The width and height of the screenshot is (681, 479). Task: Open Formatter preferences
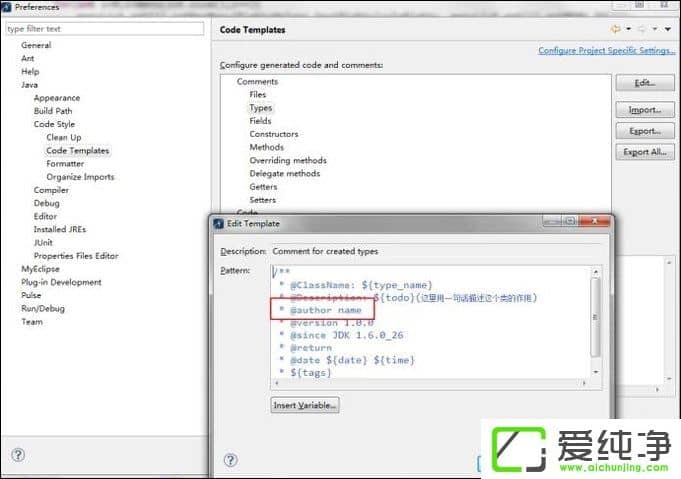(x=65, y=164)
